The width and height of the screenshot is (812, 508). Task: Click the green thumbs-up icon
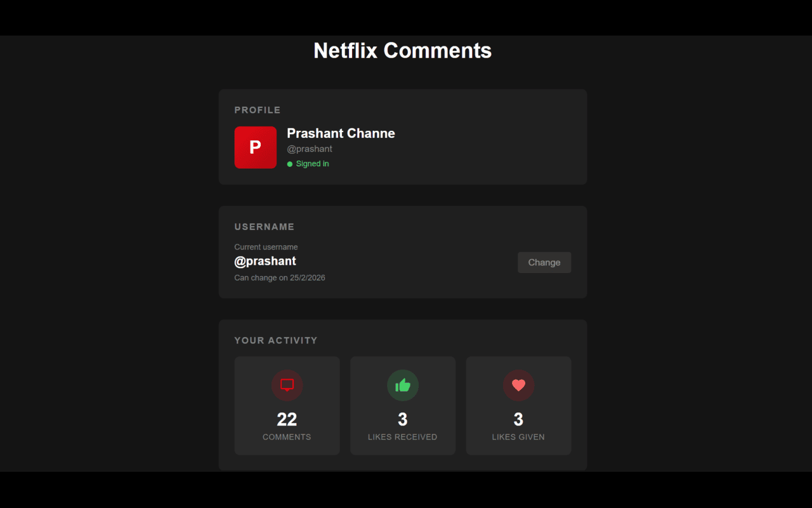pos(403,385)
